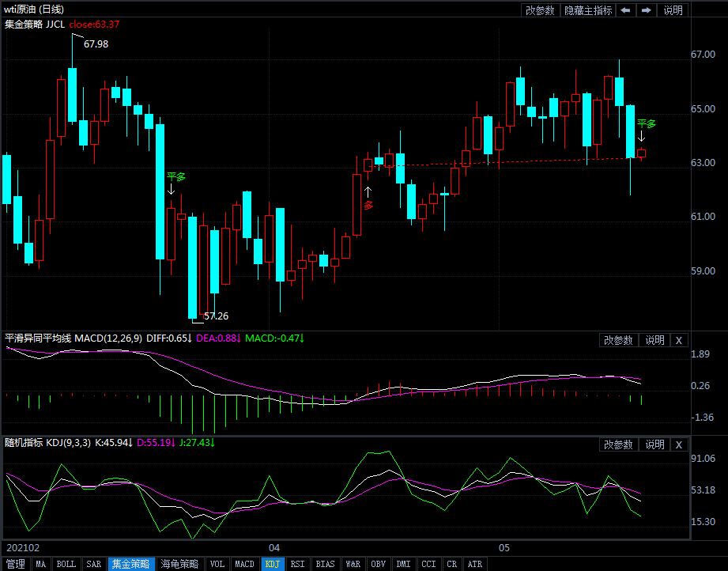Click the left arrow button in top toolbar
The height and width of the screenshot is (571, 728).
click(625, 10)
